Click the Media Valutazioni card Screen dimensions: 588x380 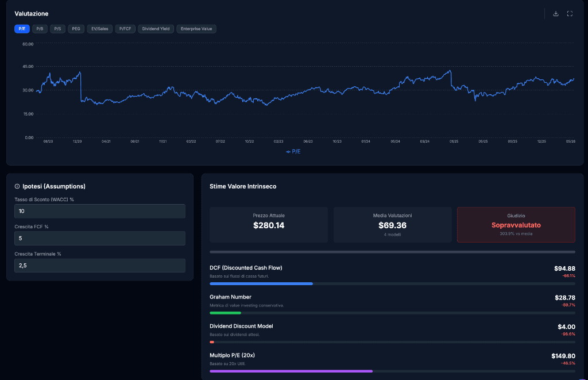tap(392, 225)
